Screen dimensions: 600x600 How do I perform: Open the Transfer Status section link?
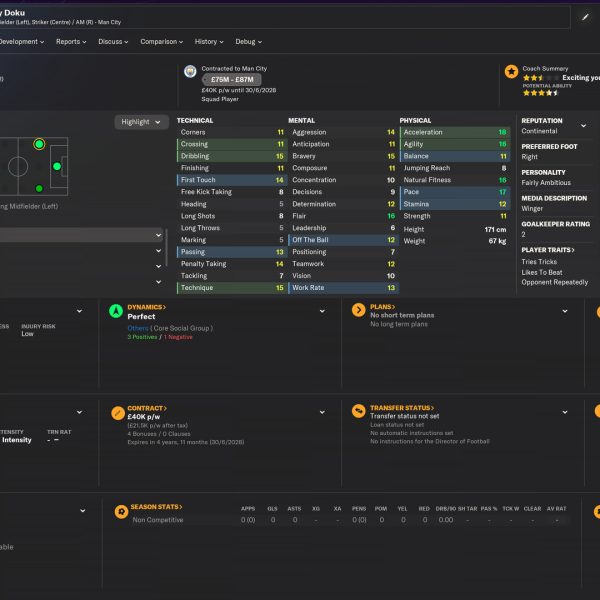(402, 408)
